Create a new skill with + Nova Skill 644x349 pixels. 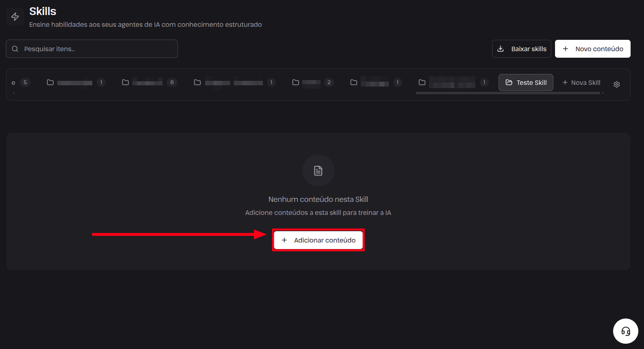point(581,82)
